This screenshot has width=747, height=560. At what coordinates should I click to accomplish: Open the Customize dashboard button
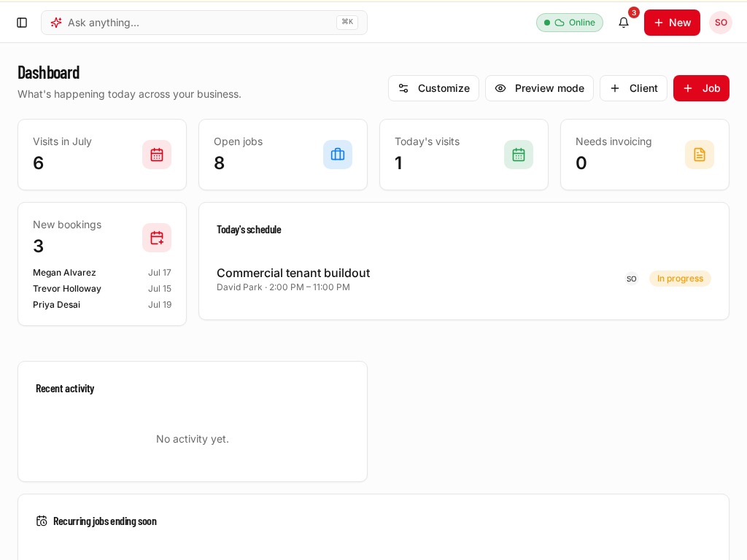433,88
